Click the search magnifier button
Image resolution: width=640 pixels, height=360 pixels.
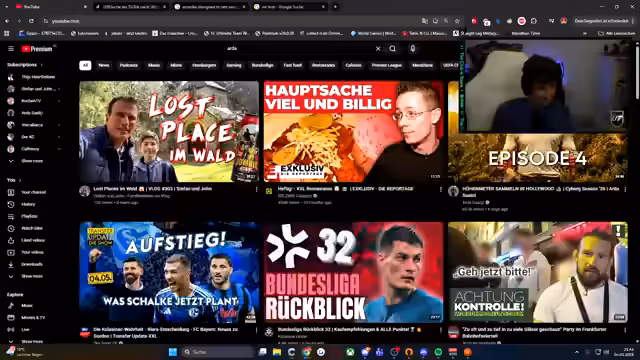pyautogui.click(x=392, y=49)
